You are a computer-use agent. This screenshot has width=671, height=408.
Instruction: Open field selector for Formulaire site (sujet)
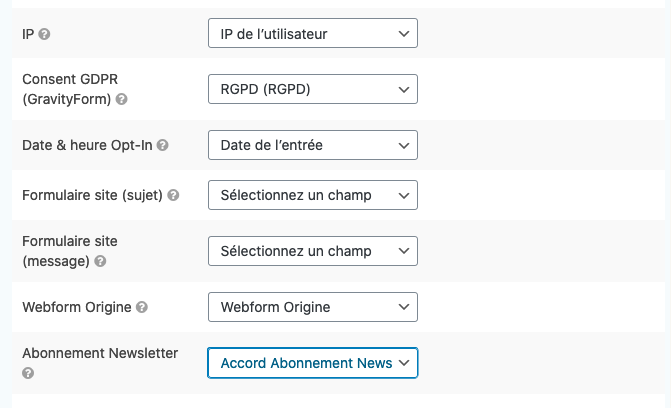pos(313,195)
